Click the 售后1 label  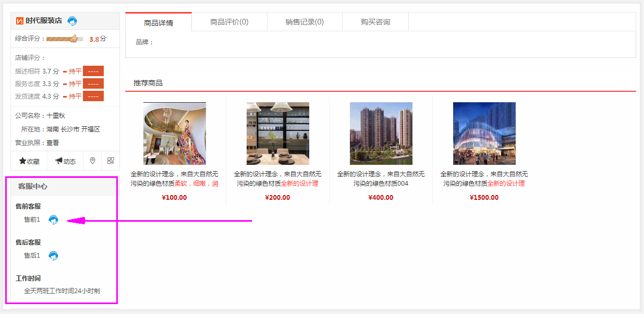click(32, 256)
